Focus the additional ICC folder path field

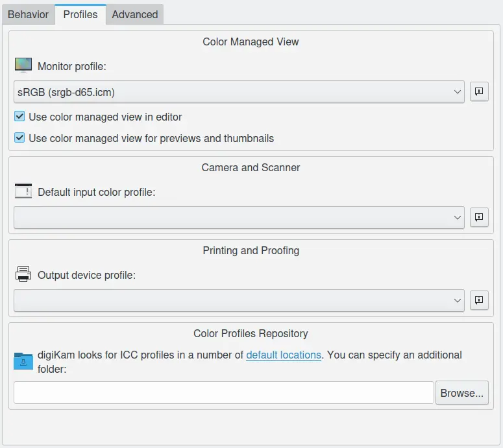pos(223,393)
